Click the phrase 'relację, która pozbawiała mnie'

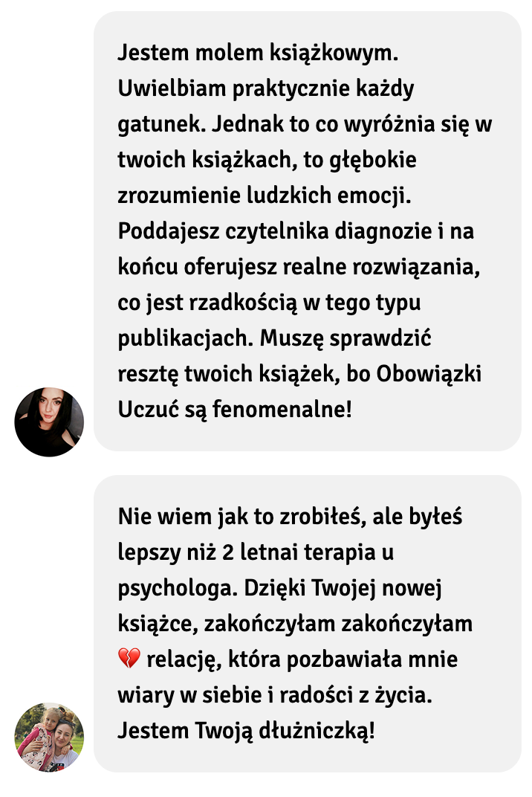(x=302, y=659)
